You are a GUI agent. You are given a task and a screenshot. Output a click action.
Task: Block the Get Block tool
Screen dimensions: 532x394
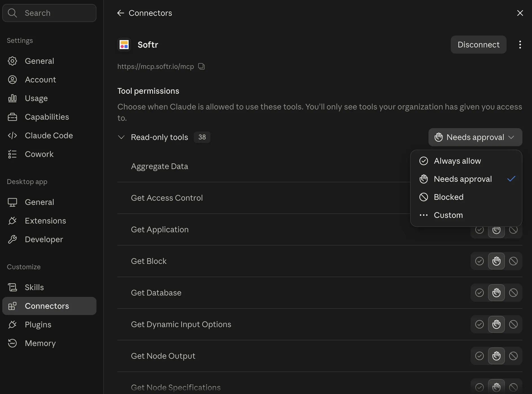pyautogui.click(x=513, y=261)
